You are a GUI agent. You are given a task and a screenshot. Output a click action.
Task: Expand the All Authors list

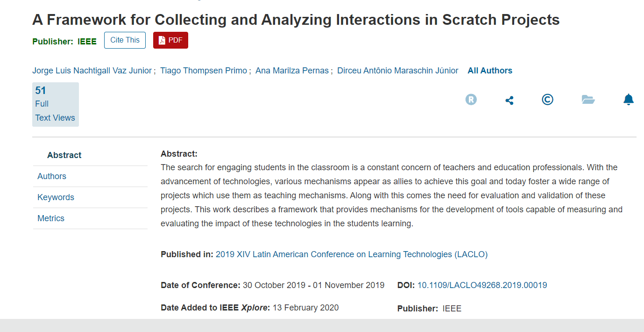(490, 71)
